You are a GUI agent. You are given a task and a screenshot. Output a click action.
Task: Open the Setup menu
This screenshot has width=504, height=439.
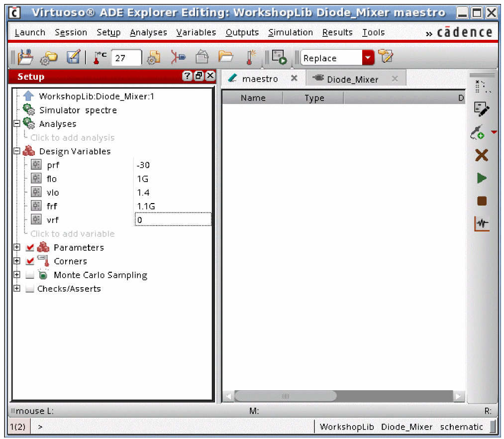click(108, 32)
